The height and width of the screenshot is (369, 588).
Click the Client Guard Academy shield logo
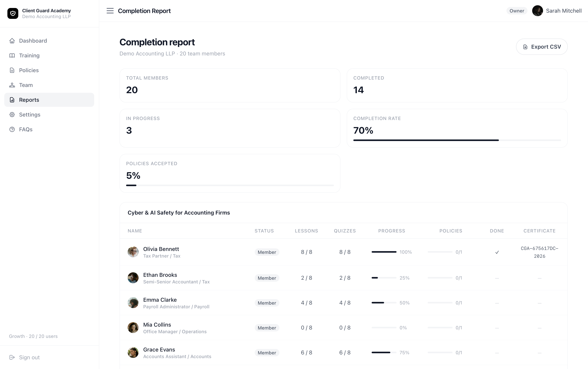(13, 13)
